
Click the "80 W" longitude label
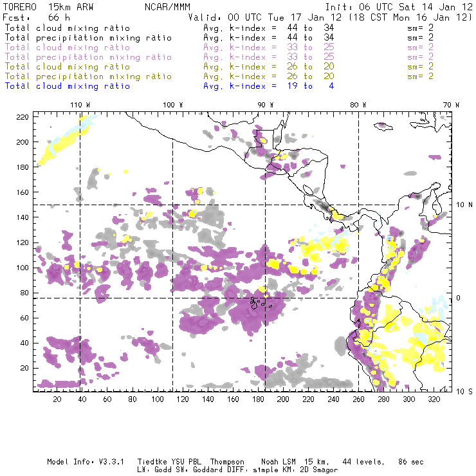pos(358,105)
